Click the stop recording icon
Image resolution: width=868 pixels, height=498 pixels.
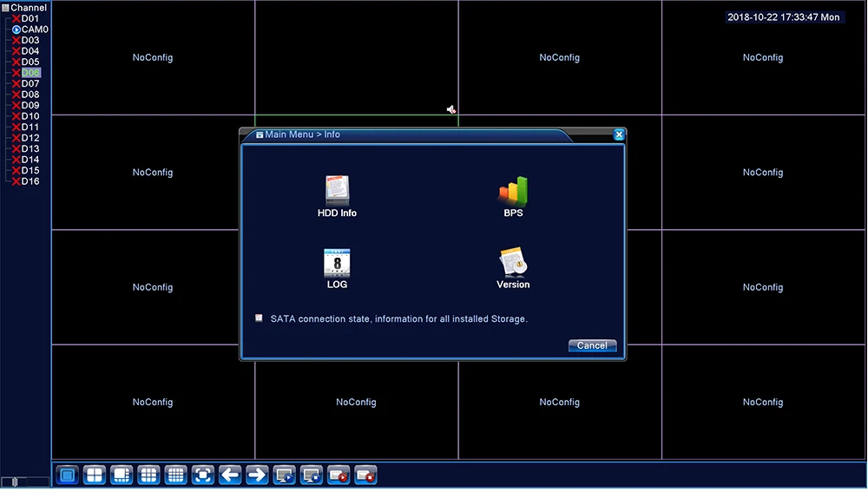[366, 475]
